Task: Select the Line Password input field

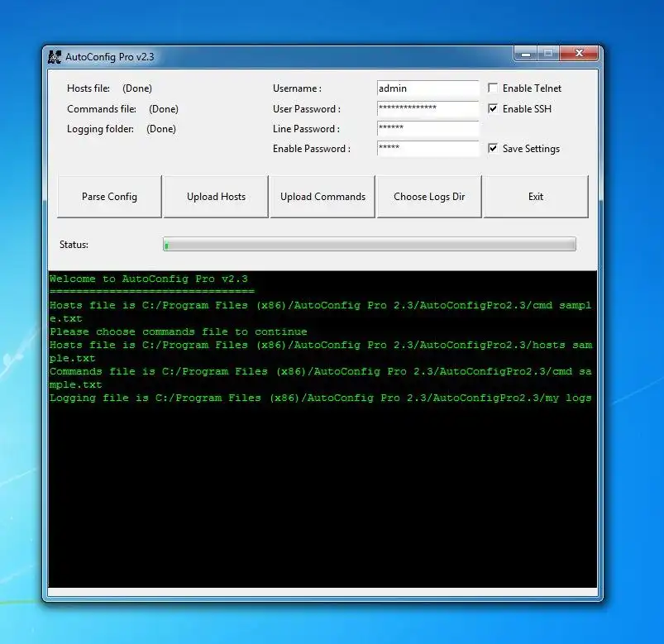Action: tap(428, 128)
